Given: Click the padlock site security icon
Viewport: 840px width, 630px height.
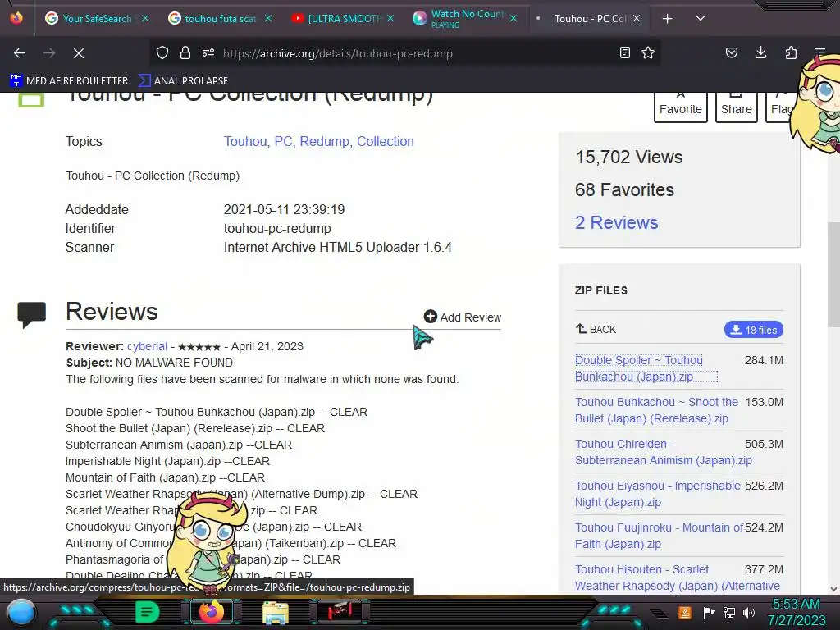Looking at the screenshot, I should (185, 52).
